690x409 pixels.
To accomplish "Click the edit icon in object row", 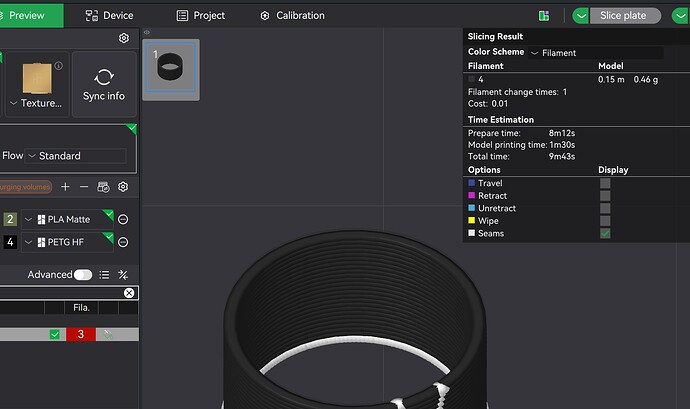I will click(x=108, y=335).
